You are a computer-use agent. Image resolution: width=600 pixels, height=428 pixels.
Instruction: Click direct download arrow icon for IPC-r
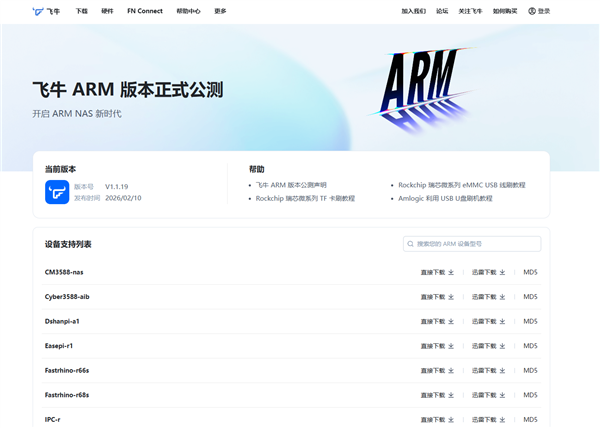pyautogui.click(x=451, y=420)
